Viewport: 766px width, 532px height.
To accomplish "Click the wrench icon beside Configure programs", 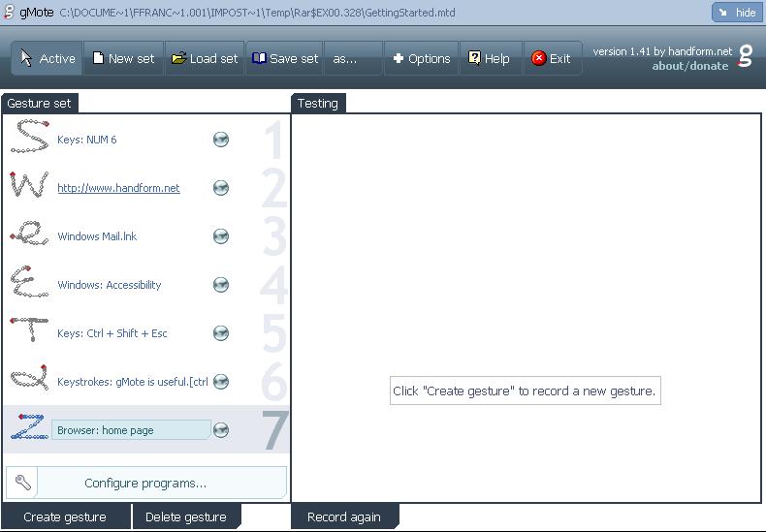I will click(24, 483).
